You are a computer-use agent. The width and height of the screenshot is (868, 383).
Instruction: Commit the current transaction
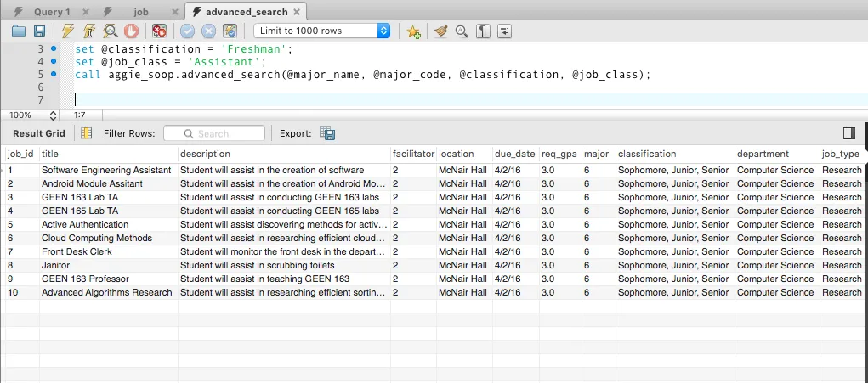(x=187, y=31)
